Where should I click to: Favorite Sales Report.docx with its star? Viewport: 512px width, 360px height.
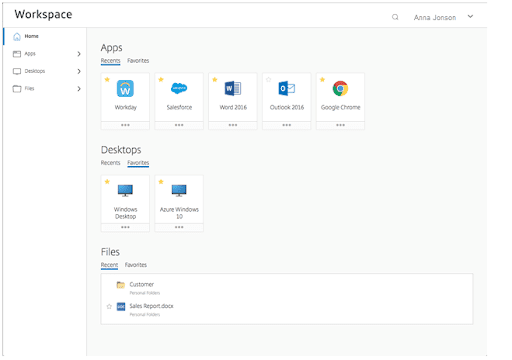coord(109,306)
